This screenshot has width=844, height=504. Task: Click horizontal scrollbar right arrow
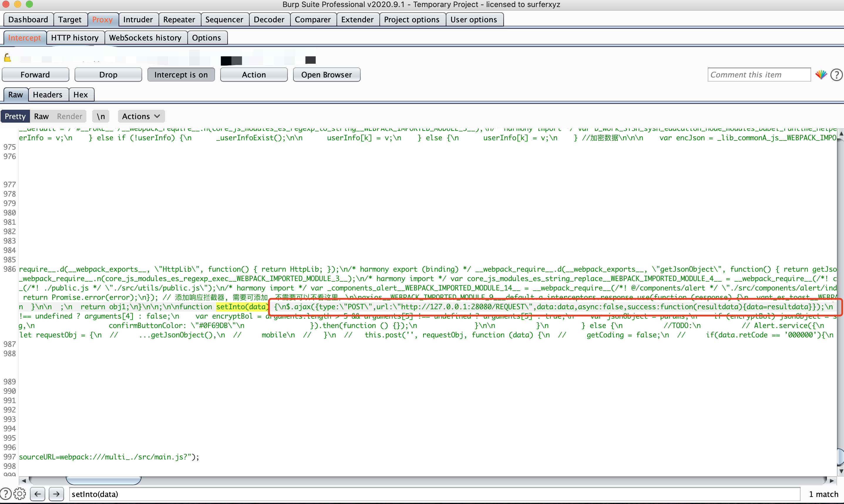click(x=831, y=481)
